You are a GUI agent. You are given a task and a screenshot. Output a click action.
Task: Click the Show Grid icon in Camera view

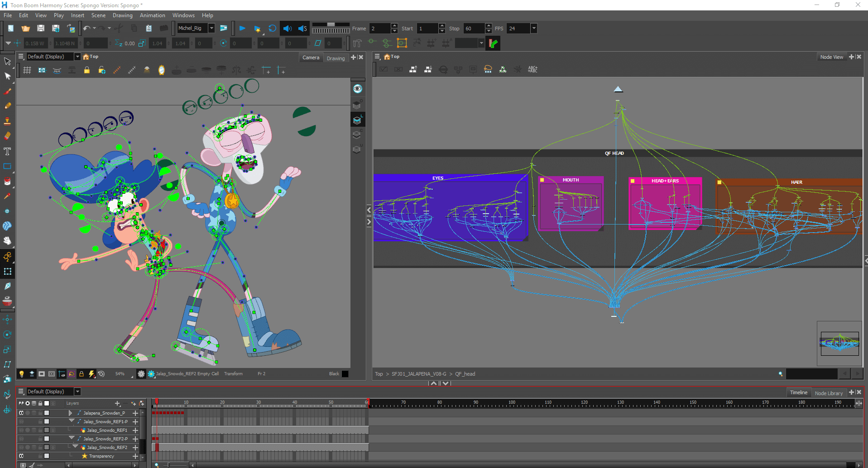27,70
